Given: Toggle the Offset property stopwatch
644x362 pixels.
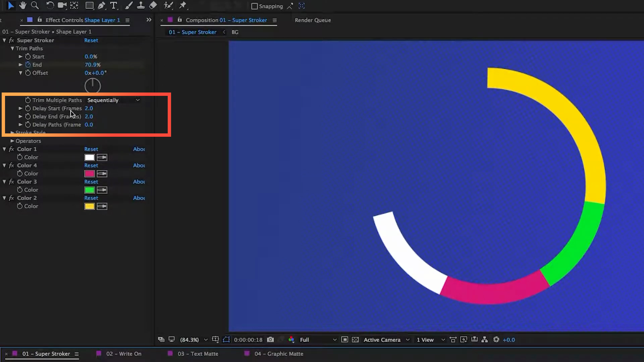Looking at the screenshot, I should 28,73.
